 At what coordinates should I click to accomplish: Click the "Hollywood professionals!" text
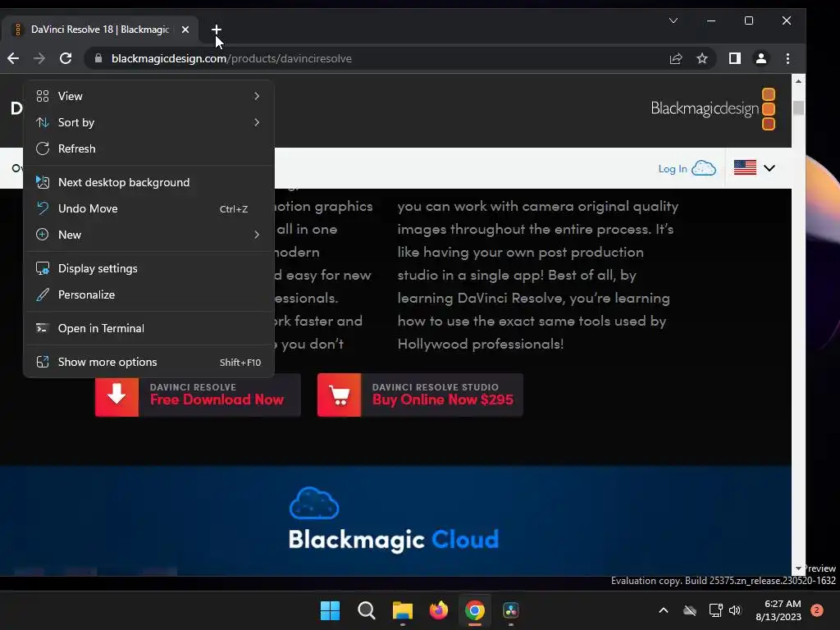click(x=480, y=344)
